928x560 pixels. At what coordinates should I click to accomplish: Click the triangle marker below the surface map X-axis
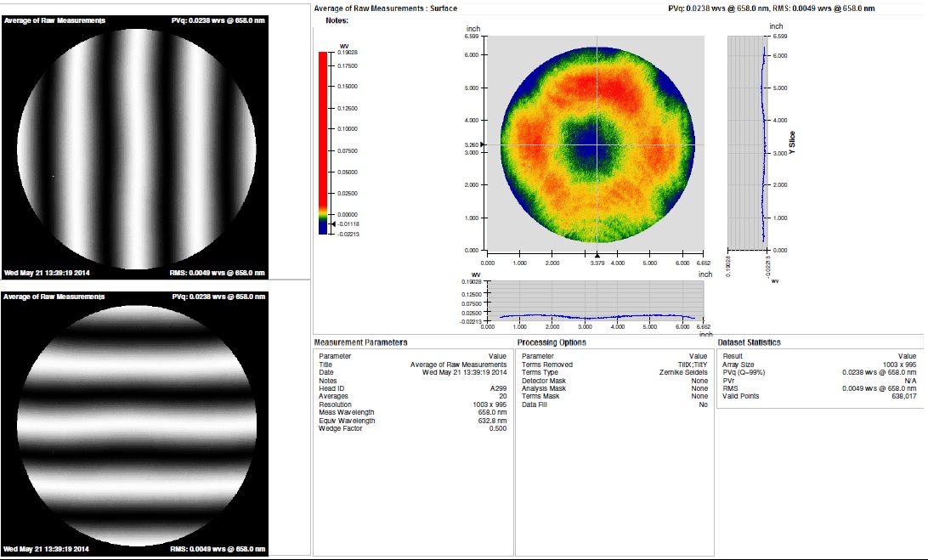597,255
